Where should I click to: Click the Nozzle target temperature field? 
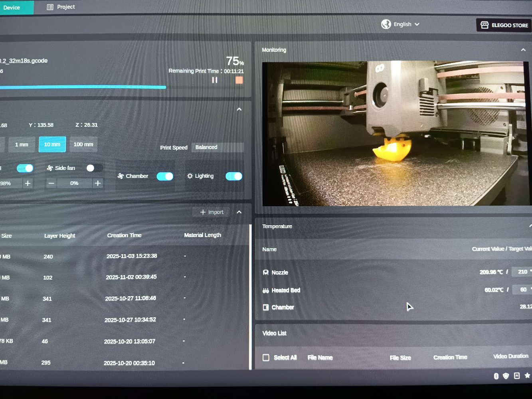point(522,272)
